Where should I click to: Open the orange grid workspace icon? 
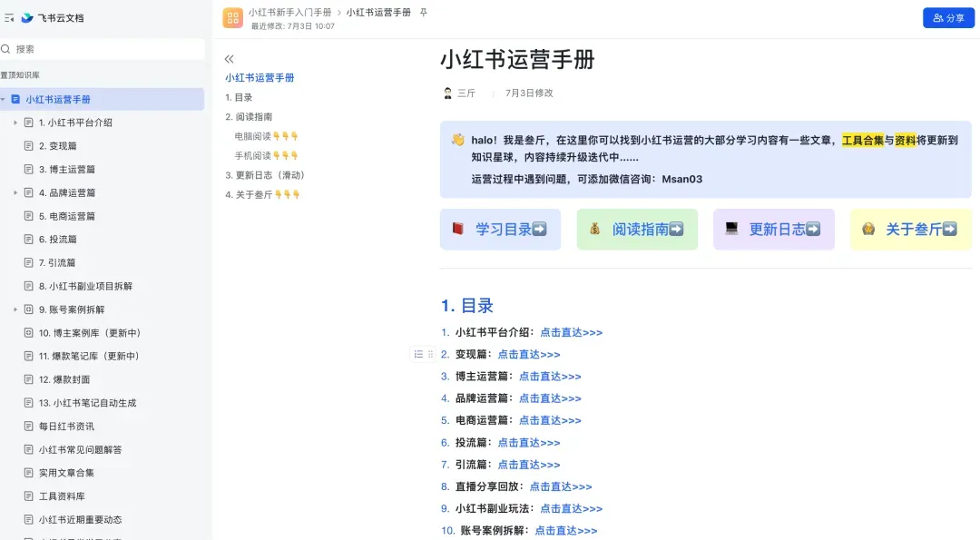point(232,18)
